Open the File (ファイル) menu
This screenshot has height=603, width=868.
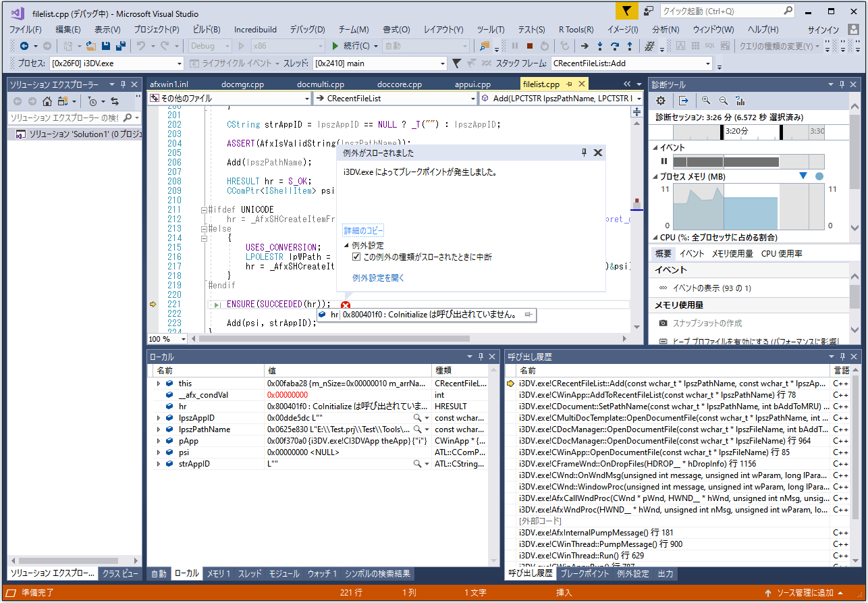(x=25, y=30)
